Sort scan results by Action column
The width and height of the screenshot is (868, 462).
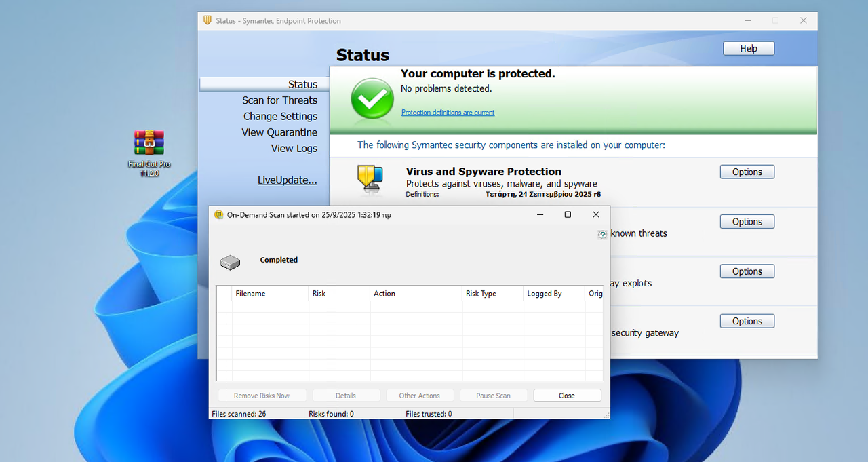click(416, 294)
